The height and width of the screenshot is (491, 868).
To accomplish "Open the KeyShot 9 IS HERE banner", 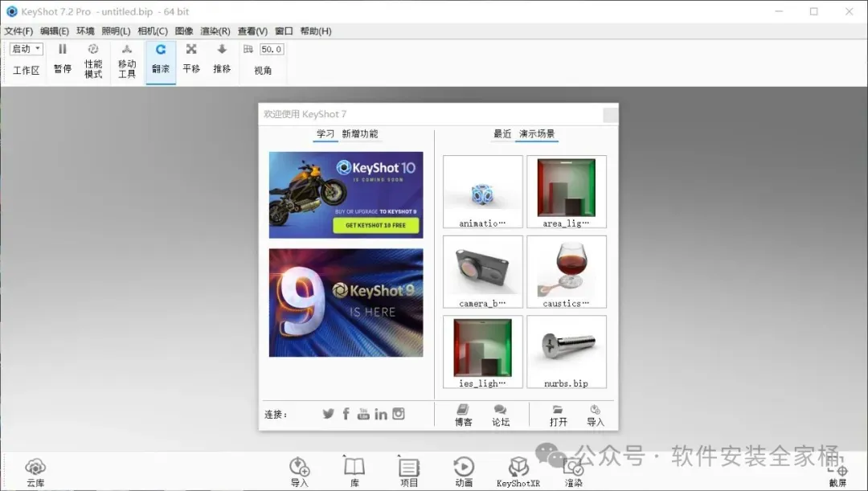I will click(x=346, y=302).
